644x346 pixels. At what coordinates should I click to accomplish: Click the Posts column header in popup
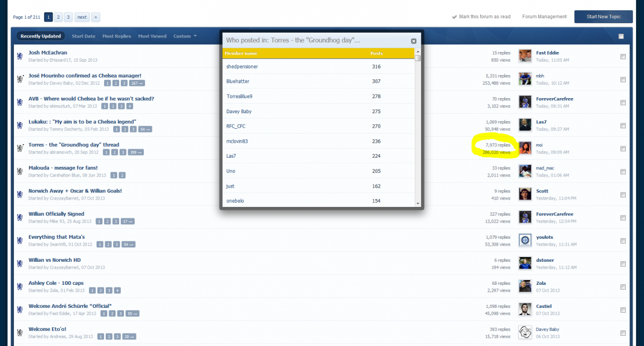(x=377, y=53)
